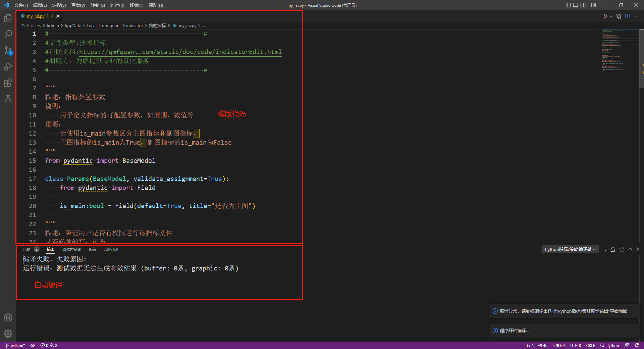Switch to the 终端 panel tab
This screenshot has width=644, height=349.
92,249
